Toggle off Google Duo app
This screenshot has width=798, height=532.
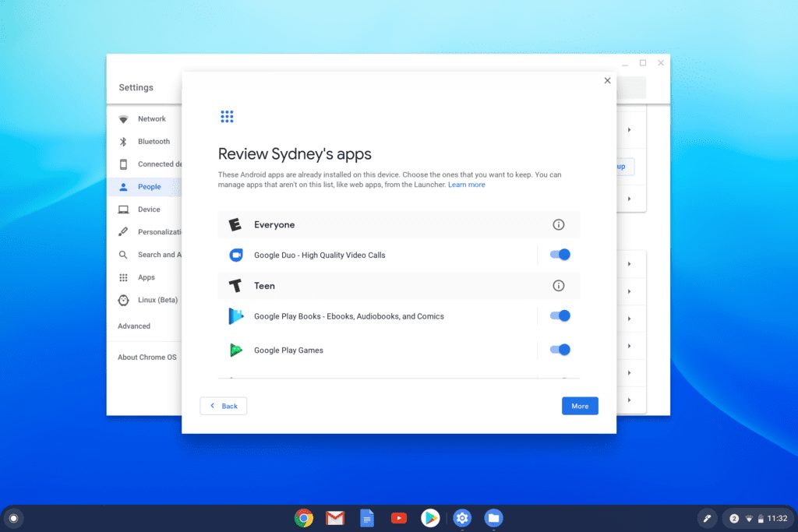point(560,254)
